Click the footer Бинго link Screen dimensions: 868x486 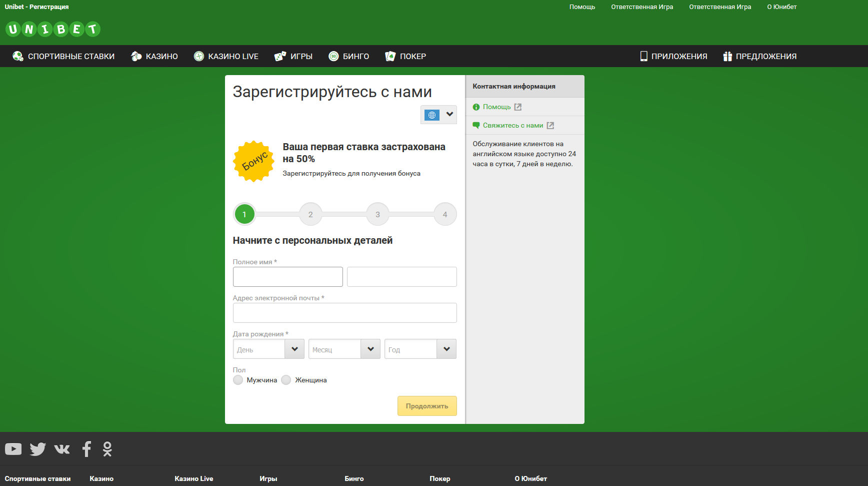pos(354,478)
